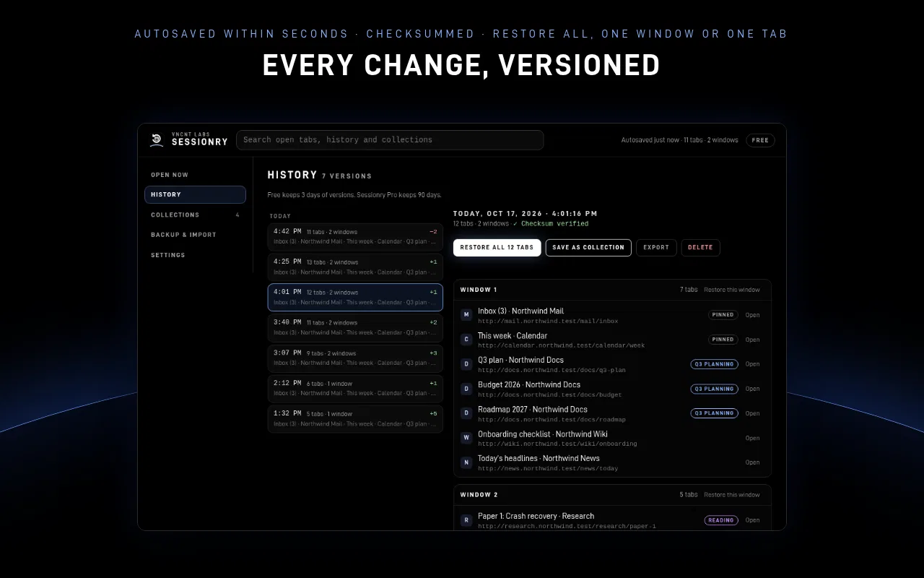
Task: Click the M favicon for Inbox tab
Action: point(466,315)
